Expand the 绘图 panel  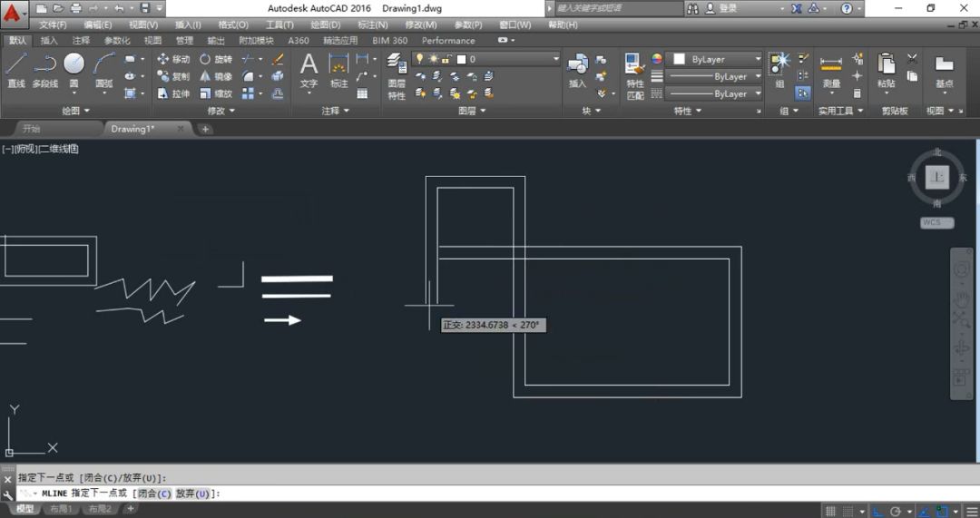pos(75,111)
